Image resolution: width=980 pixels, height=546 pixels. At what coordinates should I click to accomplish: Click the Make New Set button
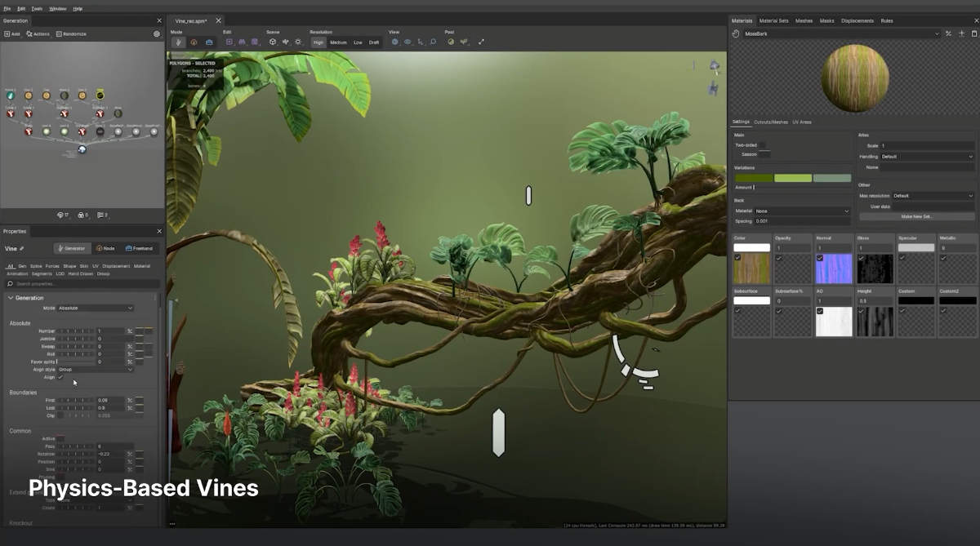(916, 216)
